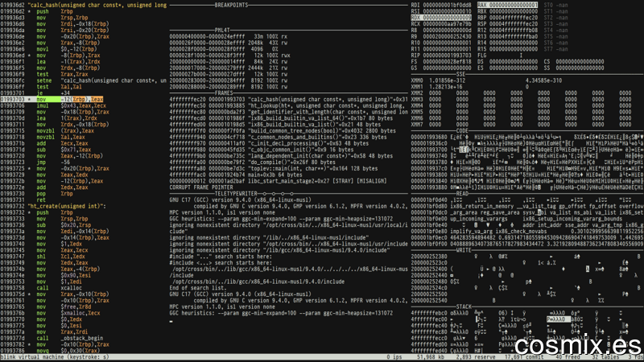Click the FRAMES panel header
Screen dimensions: 644x362
click(224, 93)
